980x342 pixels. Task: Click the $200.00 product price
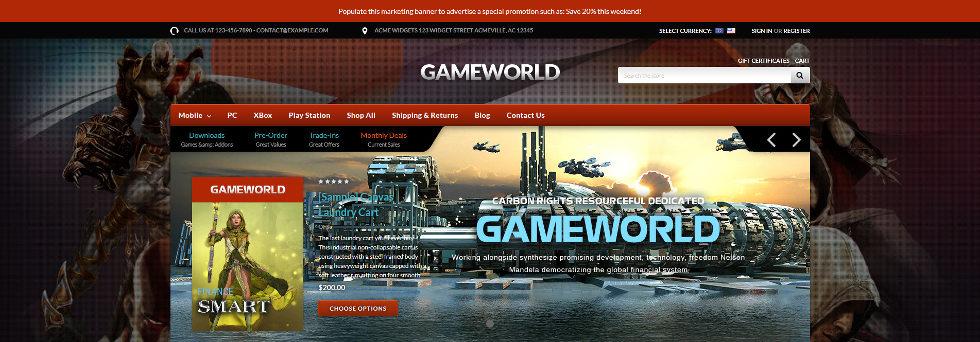pos(332,287)
